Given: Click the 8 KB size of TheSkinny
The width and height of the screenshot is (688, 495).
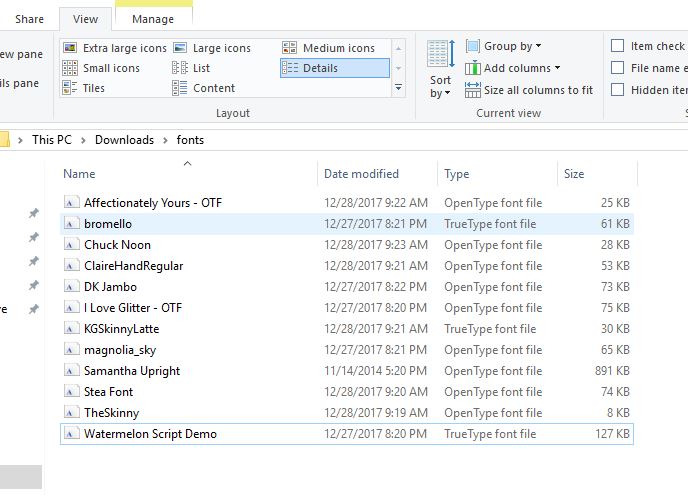Looking at the screenshot, I should [x=618, y=413].
